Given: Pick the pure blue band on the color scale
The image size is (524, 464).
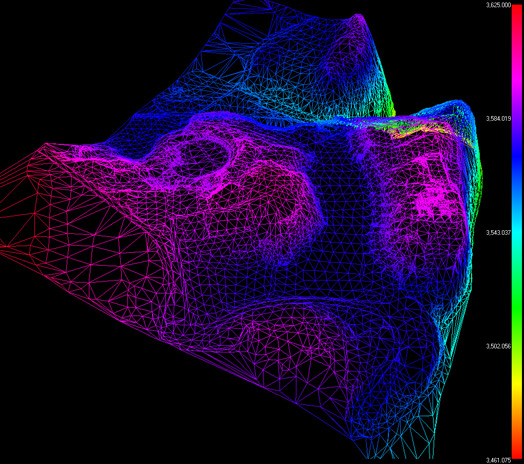Looking at the screenshot, I should [x=517, y=157].
